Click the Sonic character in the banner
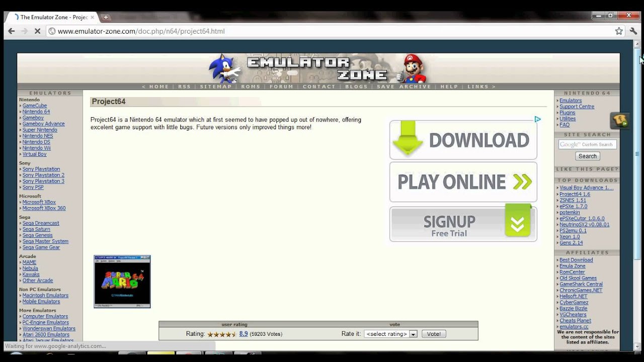Screen dimensions: 644x362 [x=224, y=68]
